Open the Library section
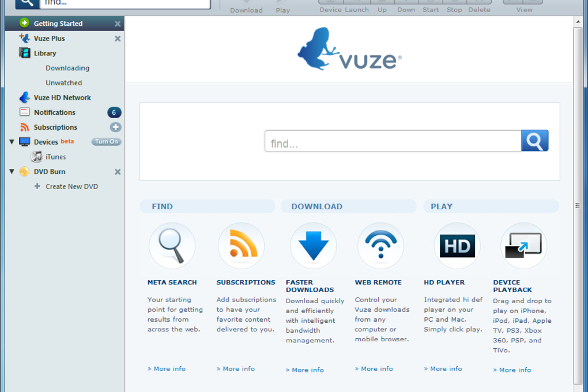Screen dimensions: 588x392 click(45, 53)
